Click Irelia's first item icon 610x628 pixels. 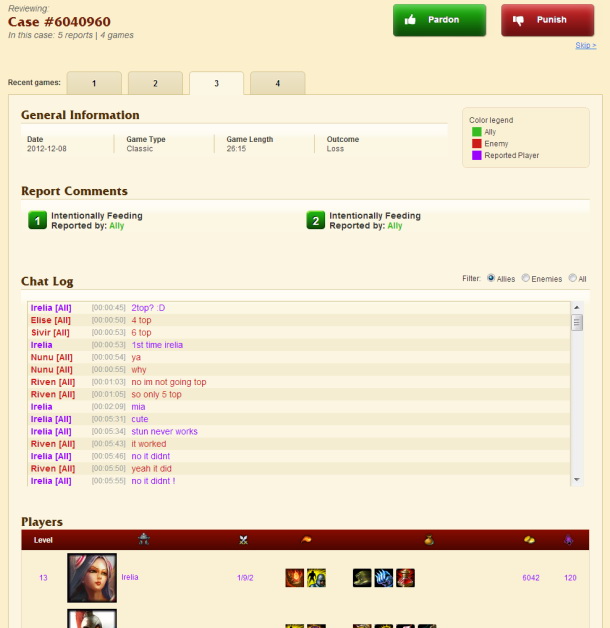(363, 578)
